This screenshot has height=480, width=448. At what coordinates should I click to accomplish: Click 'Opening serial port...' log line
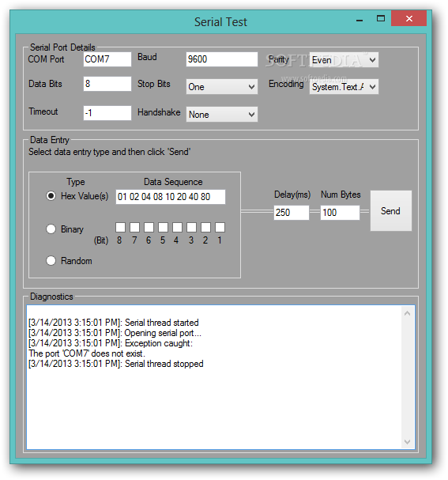pyautogui.click(x=115, y=333)
